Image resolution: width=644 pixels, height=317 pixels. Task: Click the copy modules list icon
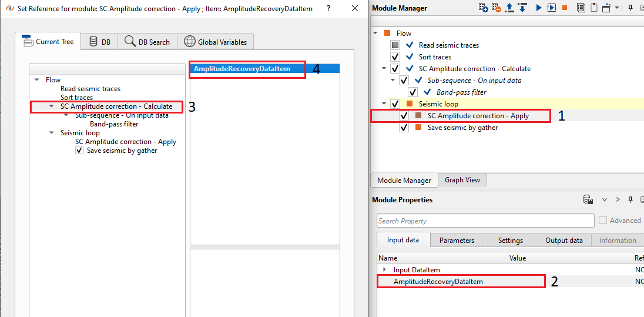[581, 8]
